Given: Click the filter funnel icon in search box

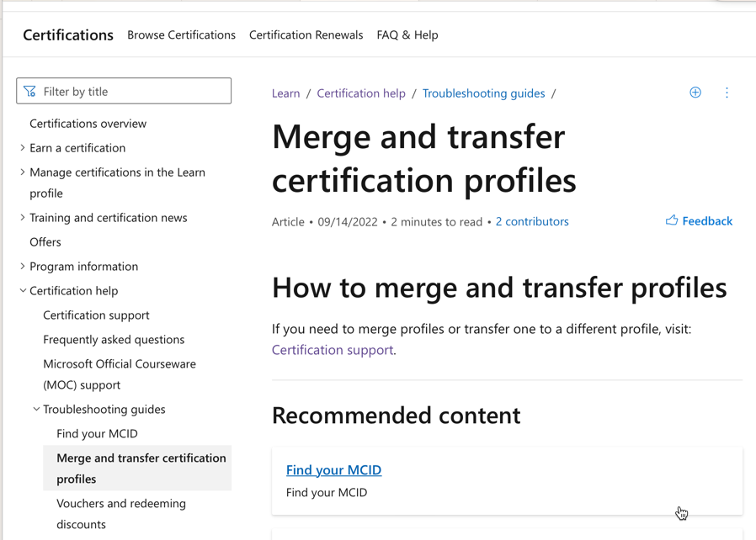Looking at the screenshot, I should tap(29, 91).
